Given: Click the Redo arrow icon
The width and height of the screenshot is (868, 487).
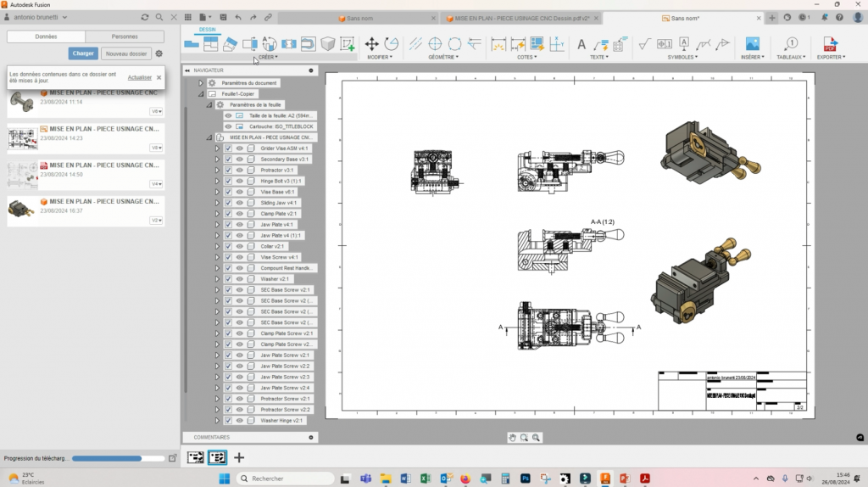Looking at the screenshot, I should (253, 17).
